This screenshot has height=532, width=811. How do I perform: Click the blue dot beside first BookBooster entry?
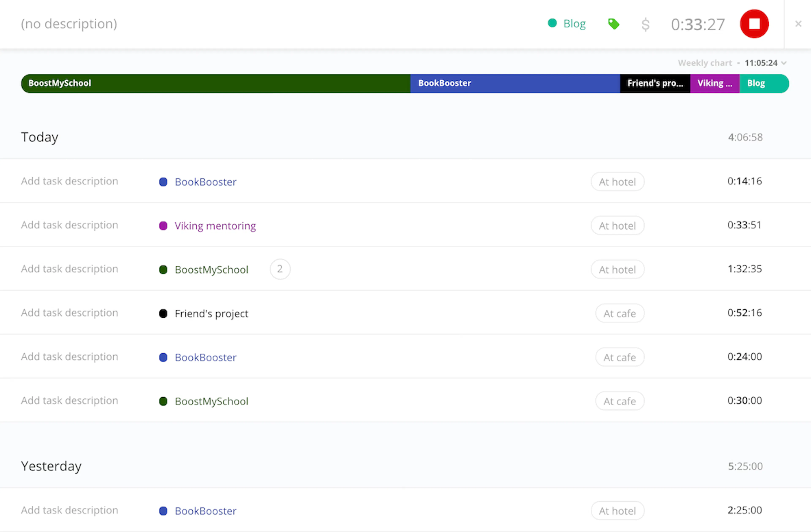(x=163, y=182)
